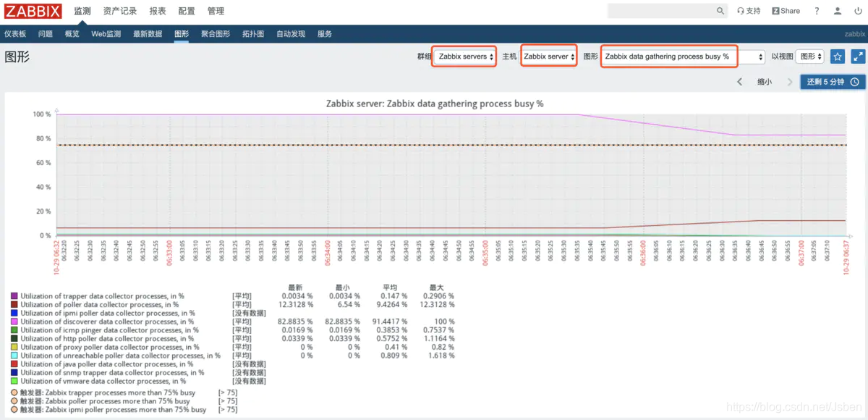The image size is (868, 420).
Task: Open the 还剩 5 分钟 time selector
Action: (833, 82)
